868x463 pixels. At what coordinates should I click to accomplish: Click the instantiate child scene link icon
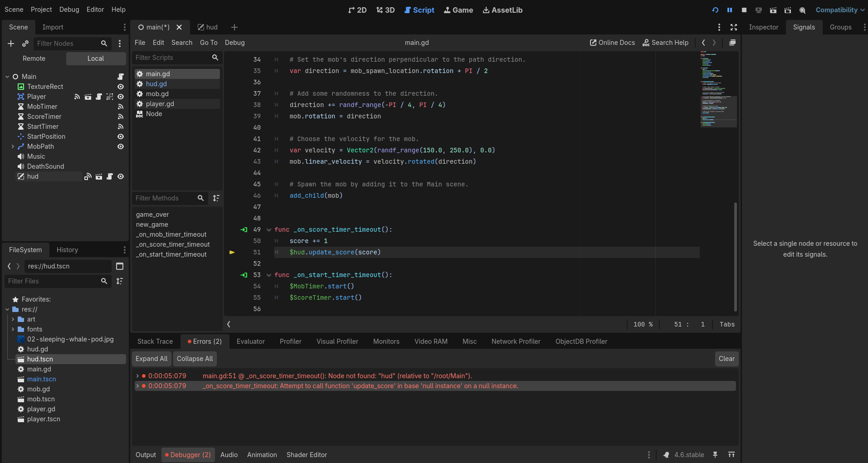[x=25, y=44]
